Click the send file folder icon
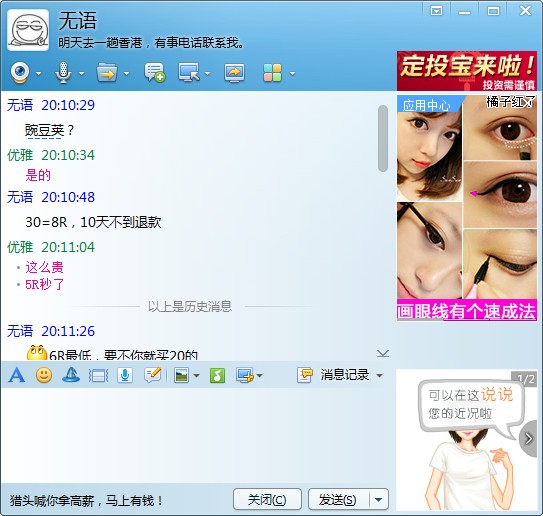The image size is (543, 516). [x=107, y=73]
